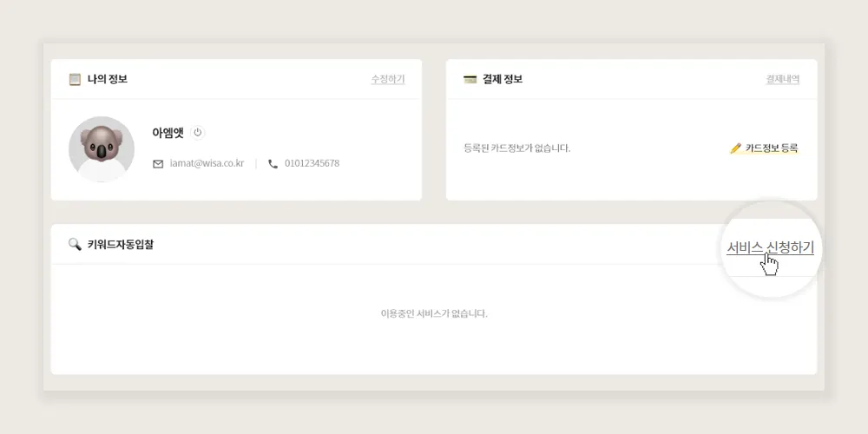Click the power icon next to 아엠앳
This screenshot has height=434, width=868.
tap(198, 132)
